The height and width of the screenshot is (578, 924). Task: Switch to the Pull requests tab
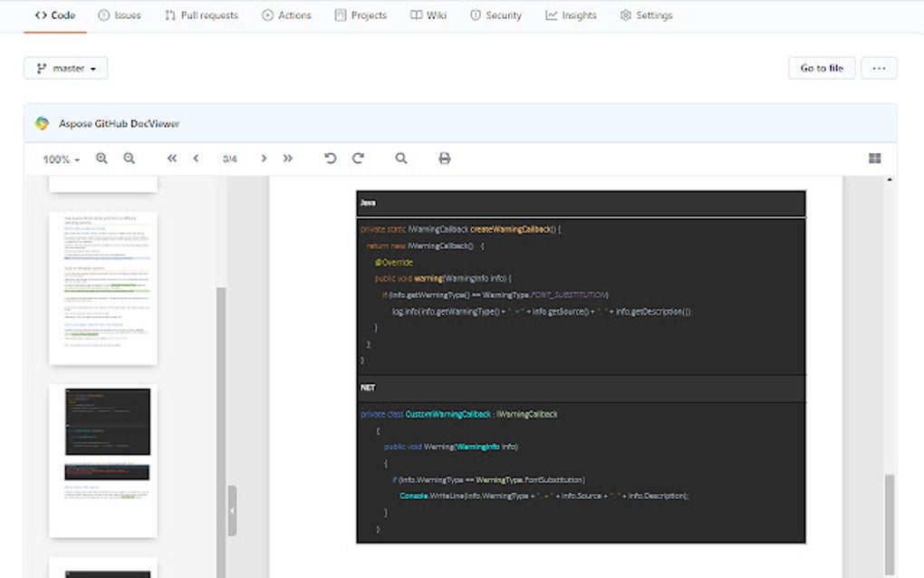click(201, 14)
